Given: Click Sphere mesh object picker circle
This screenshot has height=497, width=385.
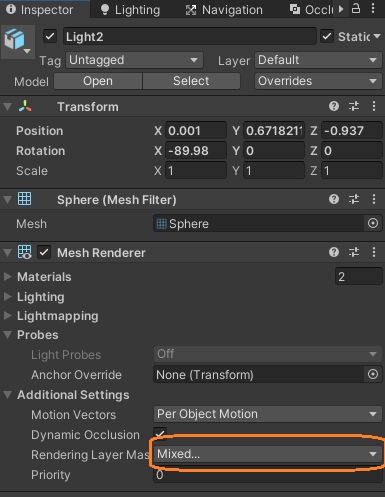Looking at the screenshot, I should pyautogui.click(x=373, y=223).
